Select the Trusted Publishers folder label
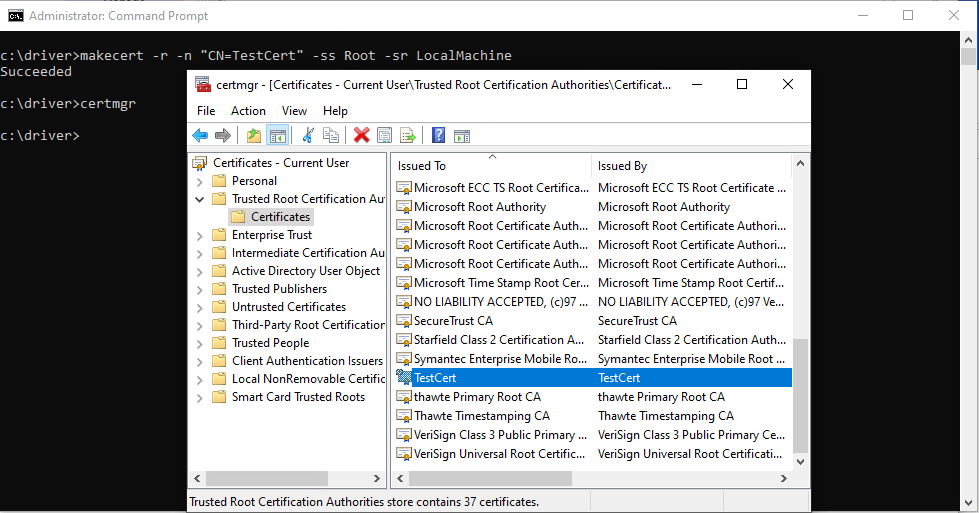 [x=279, y=289]
